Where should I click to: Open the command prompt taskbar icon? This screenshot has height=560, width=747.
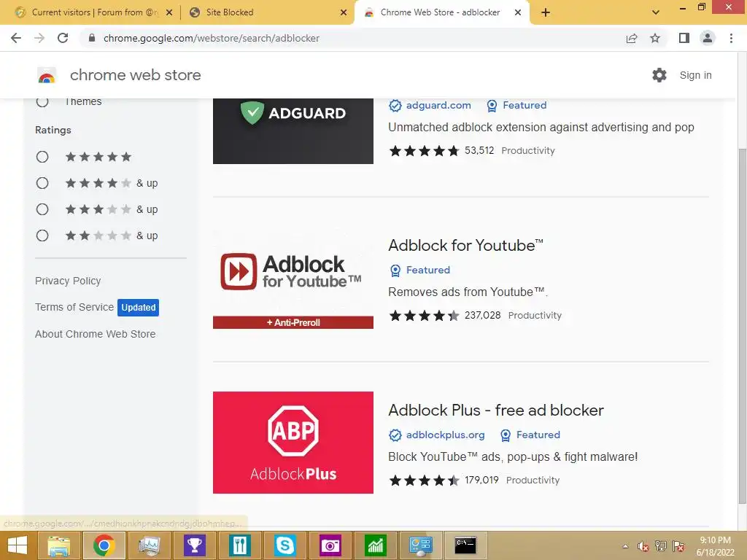point(465,545)
